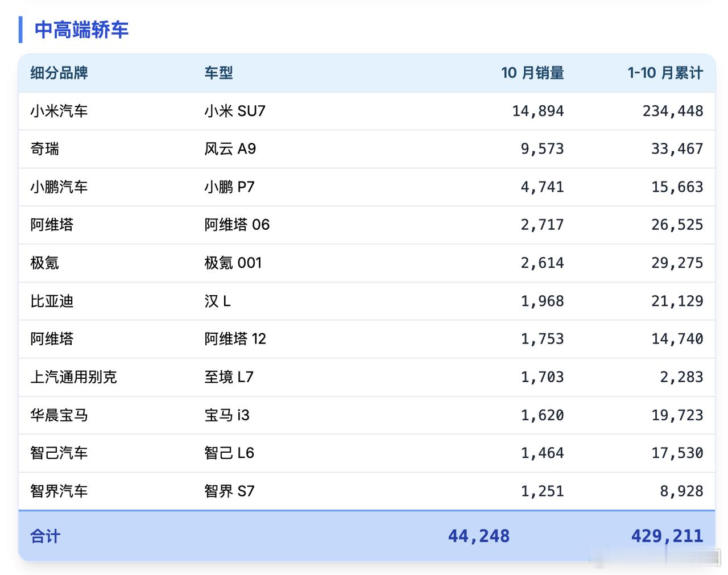The width and height of the screenshot is (728, 575).
Task: Select the 小鹏汽车 brand cell
Action: [59, 187]
